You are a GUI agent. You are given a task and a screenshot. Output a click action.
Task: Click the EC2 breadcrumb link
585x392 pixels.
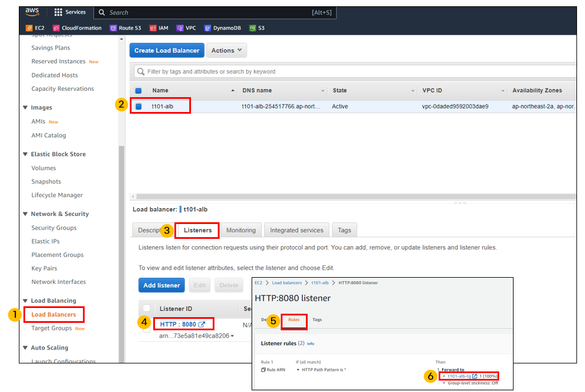tap(258, 283)
